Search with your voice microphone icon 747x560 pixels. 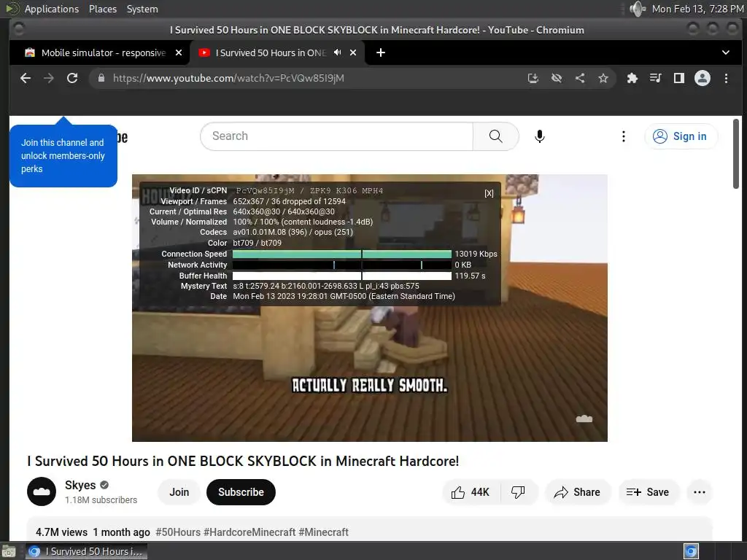(x=539, y=136)
